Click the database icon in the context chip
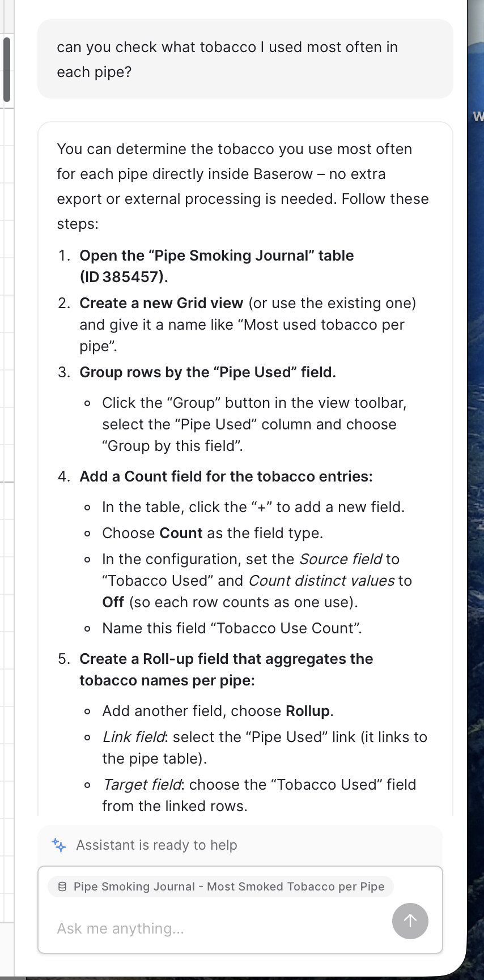This screenshot has height=980, width=484. (63, 887)
